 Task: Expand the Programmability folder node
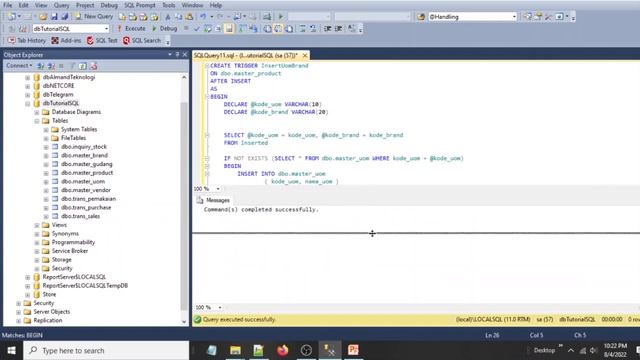click(37, 242)
